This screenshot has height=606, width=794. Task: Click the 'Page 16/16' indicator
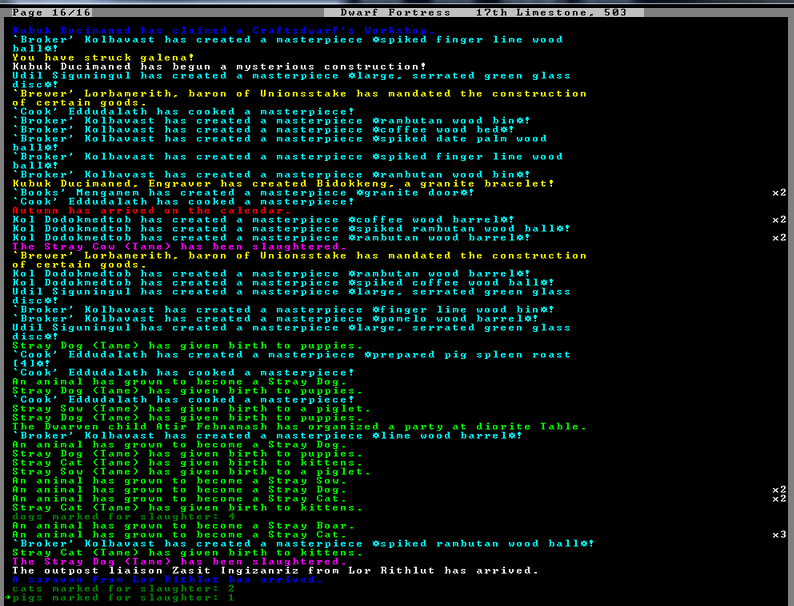(52, 13)
